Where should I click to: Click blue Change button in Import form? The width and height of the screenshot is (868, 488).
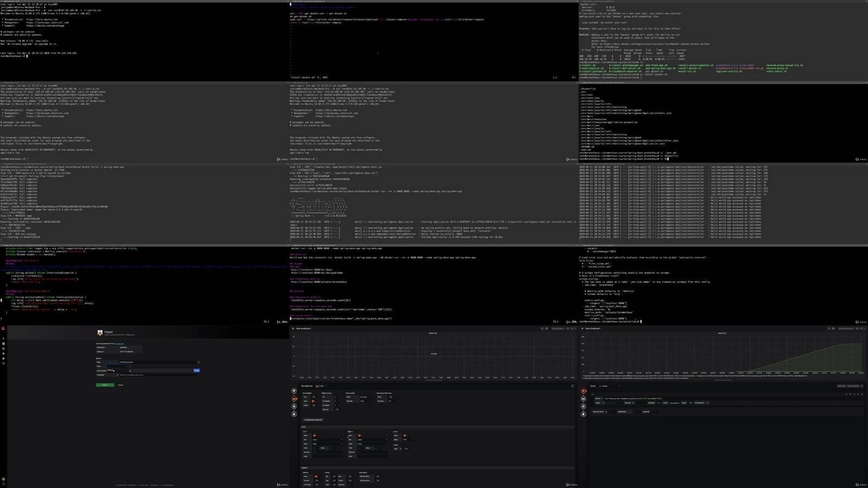pos(196,370)
